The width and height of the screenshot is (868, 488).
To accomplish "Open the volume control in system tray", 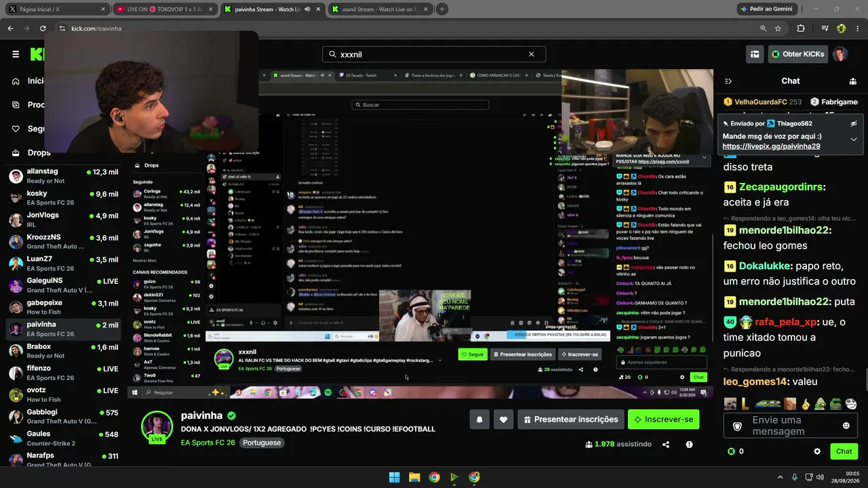I will click(821, 477).
